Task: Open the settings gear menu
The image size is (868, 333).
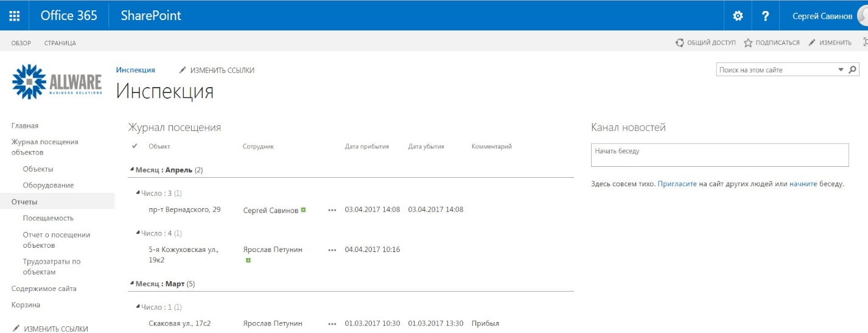Action: (738, 16)
